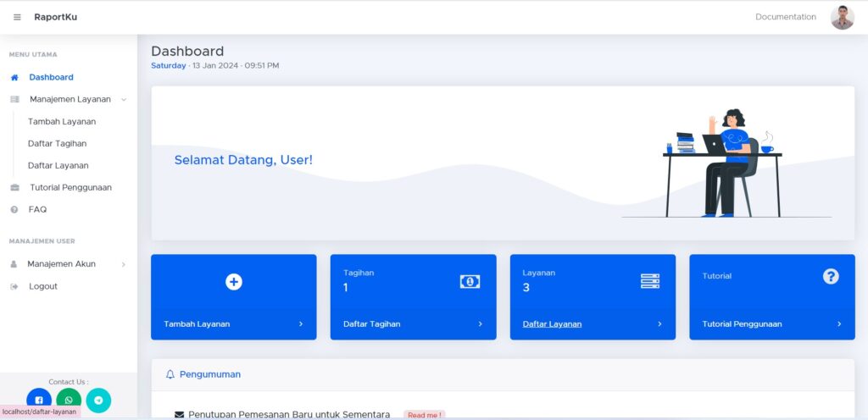Click the Tutorial Penggunaan briefcase icon

tap(15, 188)
